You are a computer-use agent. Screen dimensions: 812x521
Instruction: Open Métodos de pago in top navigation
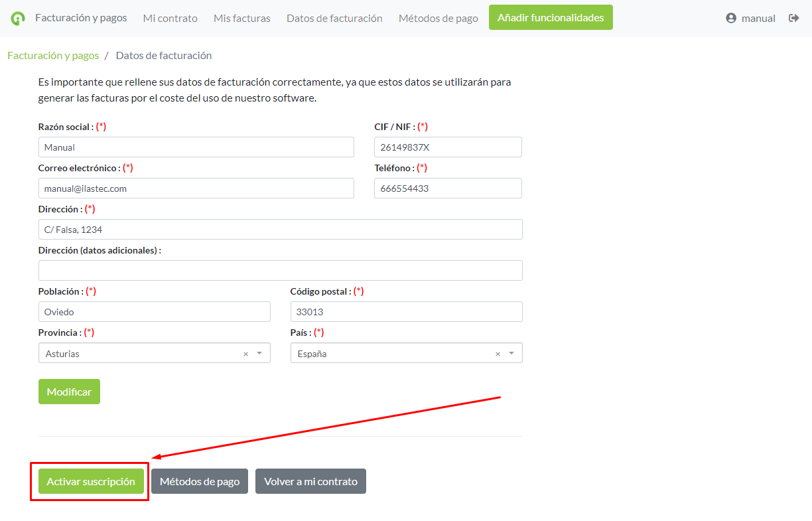[x=438, y=18]
